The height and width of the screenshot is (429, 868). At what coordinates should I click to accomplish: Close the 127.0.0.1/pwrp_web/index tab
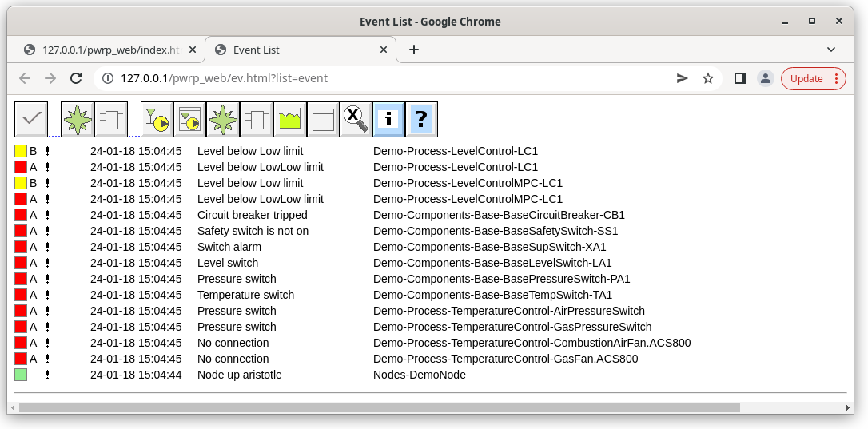point(192,50)
